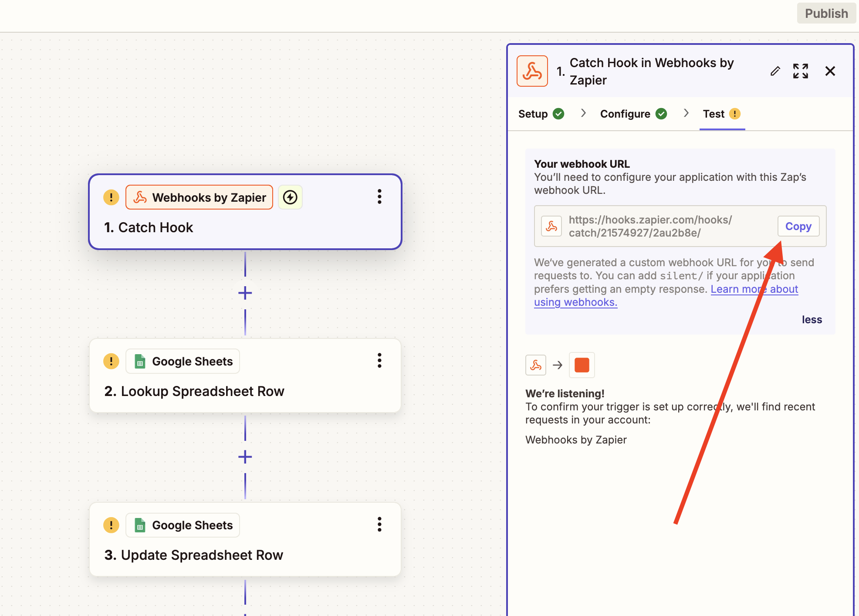
Task: Collapse description with the less link
Action: [812, 319]
